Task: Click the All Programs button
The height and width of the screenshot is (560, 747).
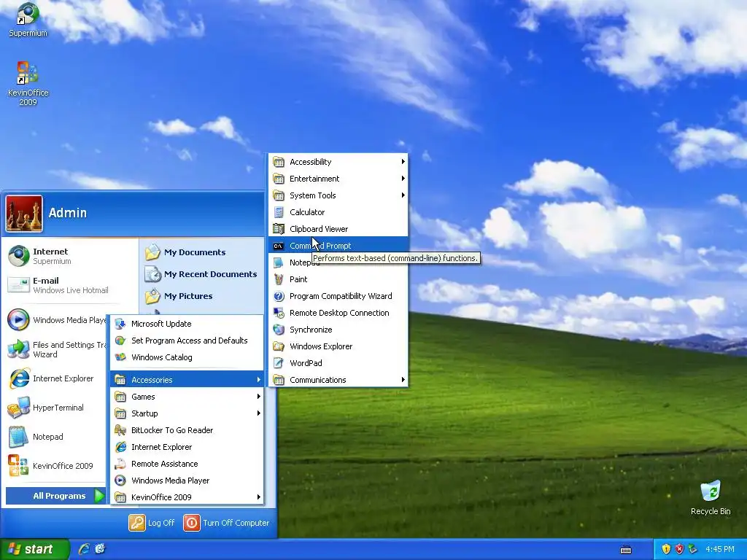Action: click(x=56, y=496)
